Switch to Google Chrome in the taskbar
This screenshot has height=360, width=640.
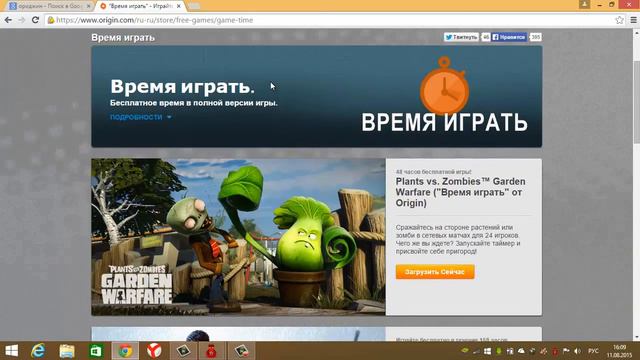(x=125, y=351)
